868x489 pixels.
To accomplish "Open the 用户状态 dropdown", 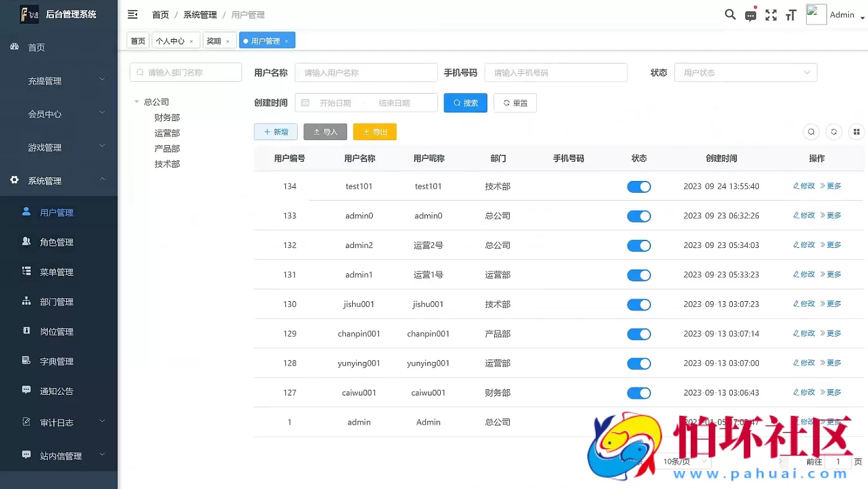I will 745,73.
